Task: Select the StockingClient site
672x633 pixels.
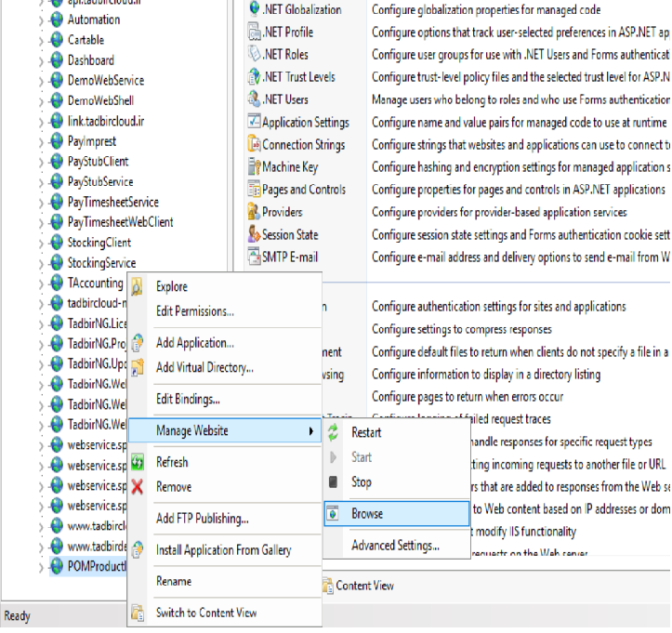Action: [x=99, y=243]
